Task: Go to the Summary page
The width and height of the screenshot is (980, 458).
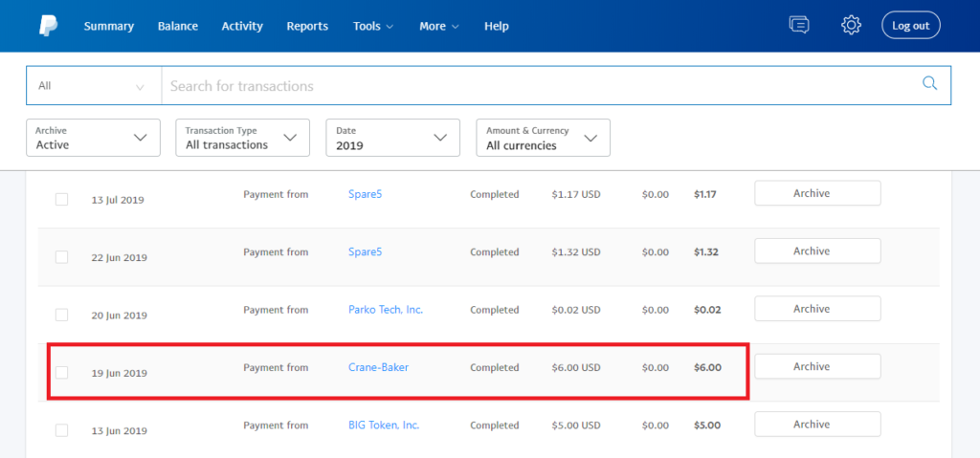Action: point(109,26)
